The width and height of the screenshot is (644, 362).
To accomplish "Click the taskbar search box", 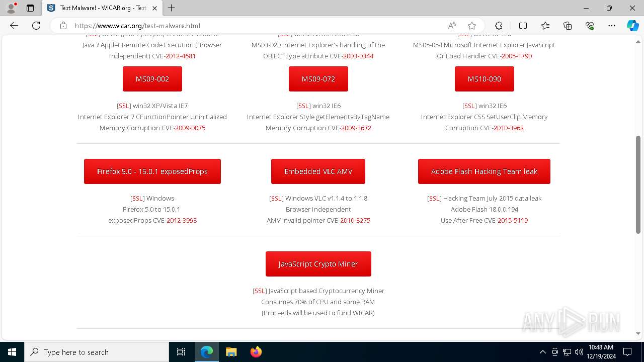I will [x=97, y=352].
